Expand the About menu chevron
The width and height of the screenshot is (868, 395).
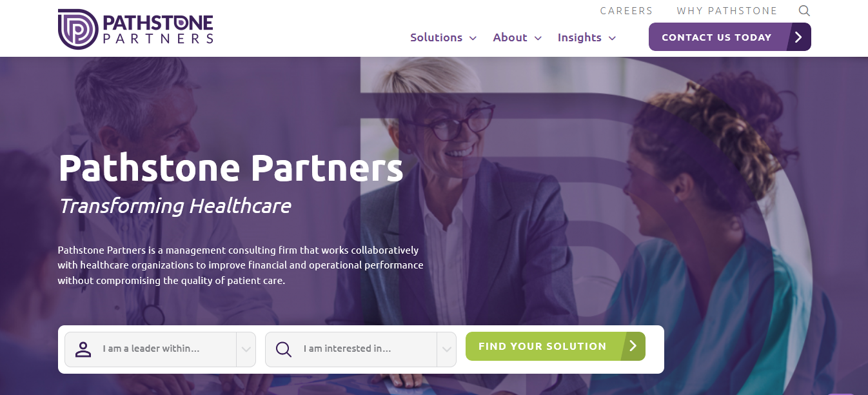tap(538, 38)
